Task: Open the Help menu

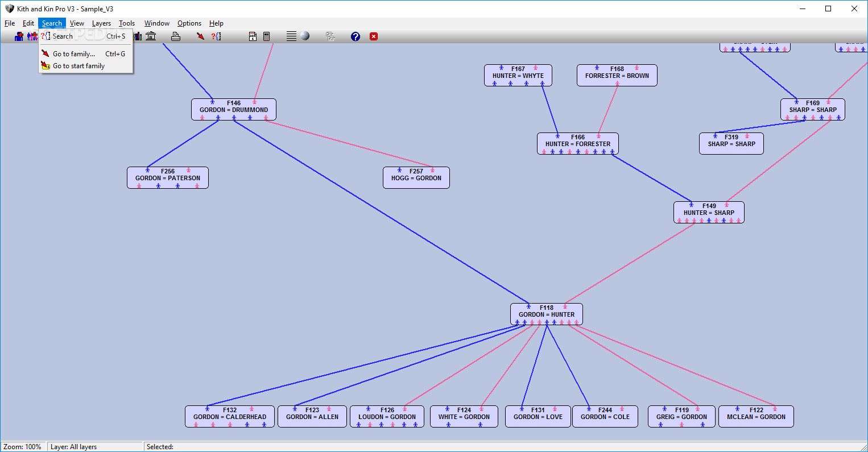Action: 216,23
